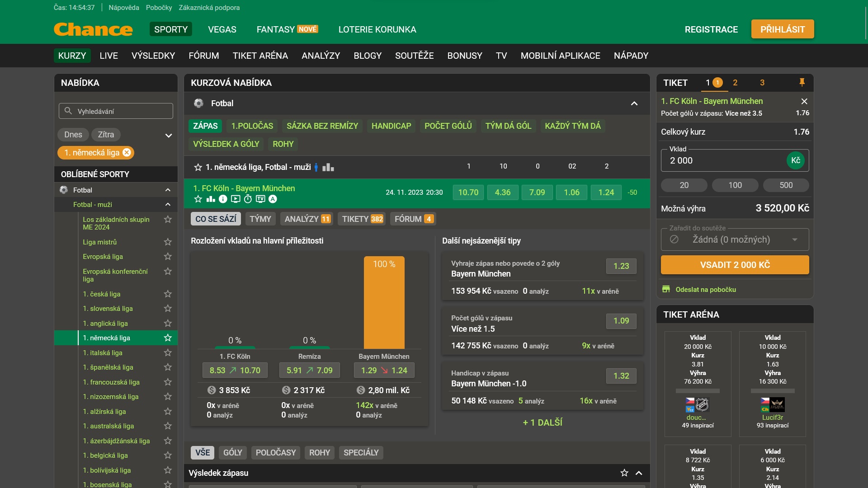Favorite the 1. FC Köln match star
868x488 pixels.
point(198,199)
